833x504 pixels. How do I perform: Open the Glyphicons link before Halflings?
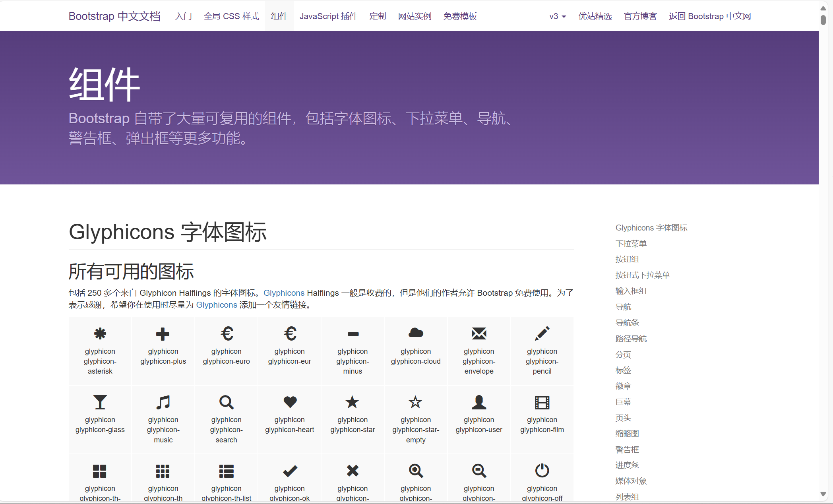pos(284,293)
